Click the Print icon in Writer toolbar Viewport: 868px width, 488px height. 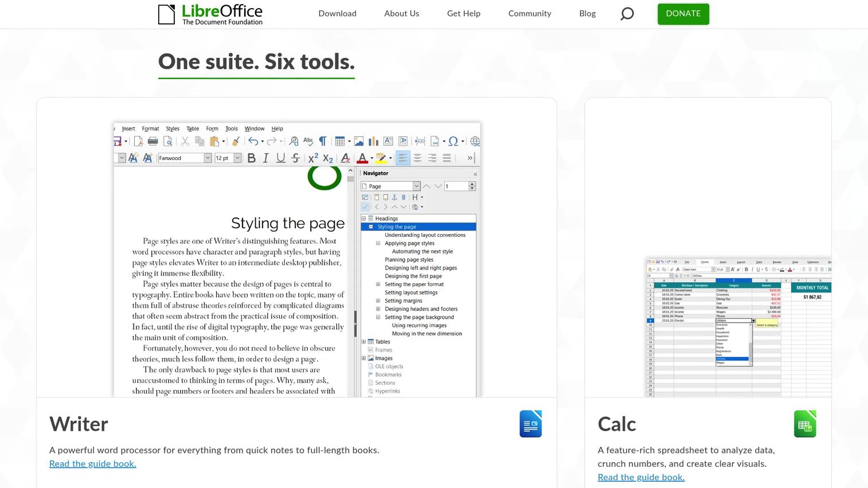(153, 141)
